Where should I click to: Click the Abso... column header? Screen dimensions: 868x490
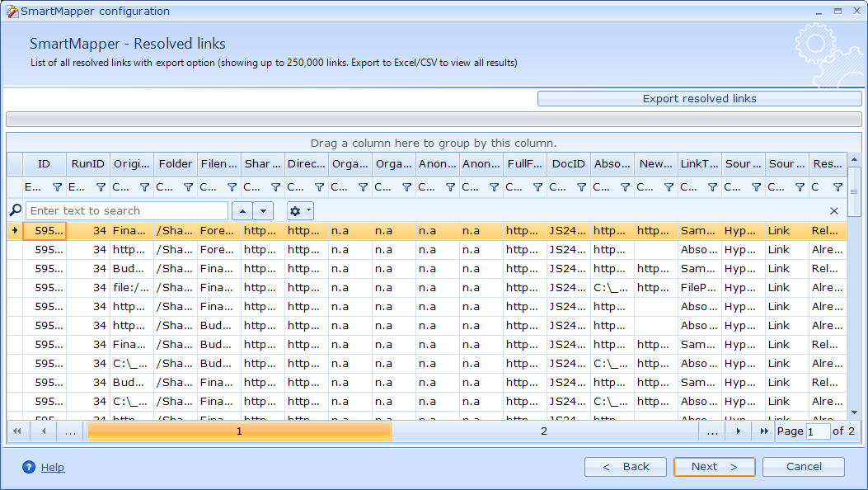(612, 164)
